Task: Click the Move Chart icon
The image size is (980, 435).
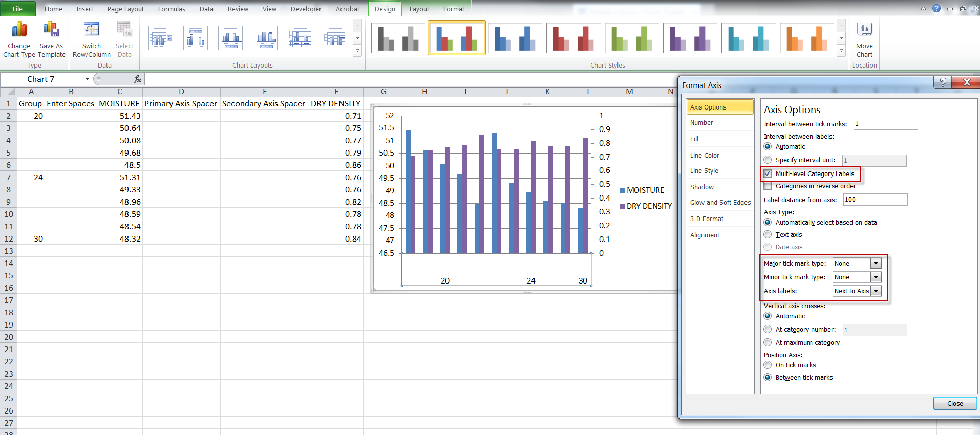Action: pos(864,31)
